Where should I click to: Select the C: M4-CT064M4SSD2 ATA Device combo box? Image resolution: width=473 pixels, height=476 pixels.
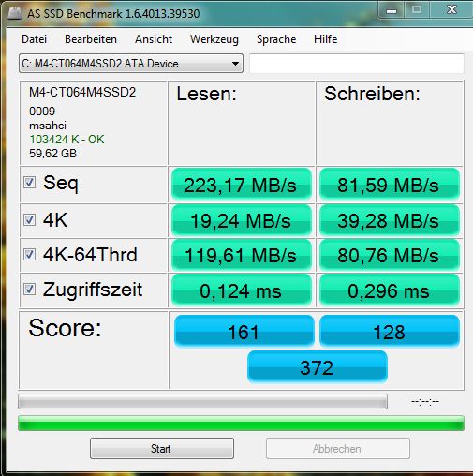(x=131, y=64)
